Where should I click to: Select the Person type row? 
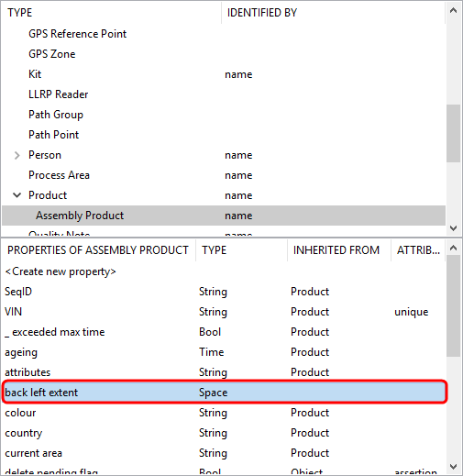click(224, 155)
